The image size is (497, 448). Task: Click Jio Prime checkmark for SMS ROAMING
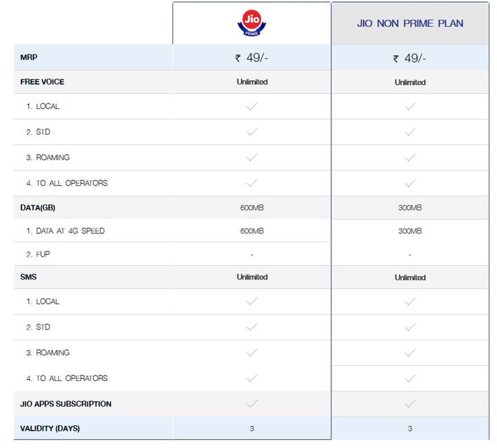pyautogui.click(x=252, y=352)
